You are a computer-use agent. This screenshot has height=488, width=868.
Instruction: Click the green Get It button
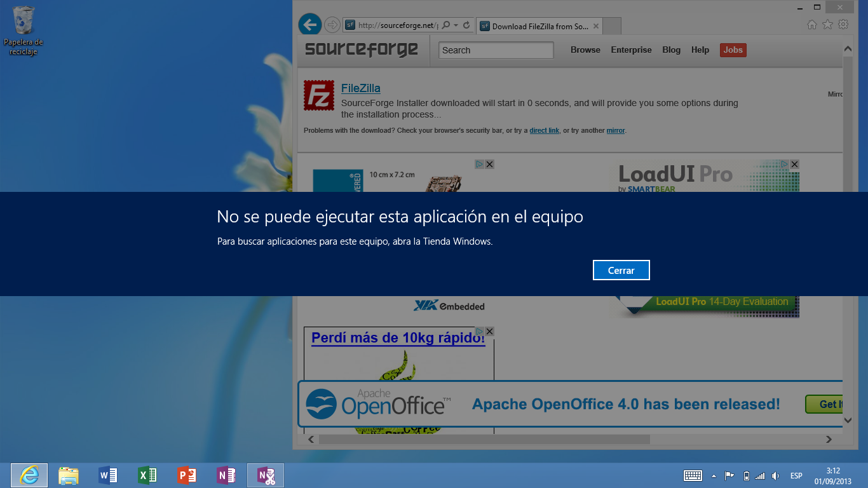click(x=825, y=404)
